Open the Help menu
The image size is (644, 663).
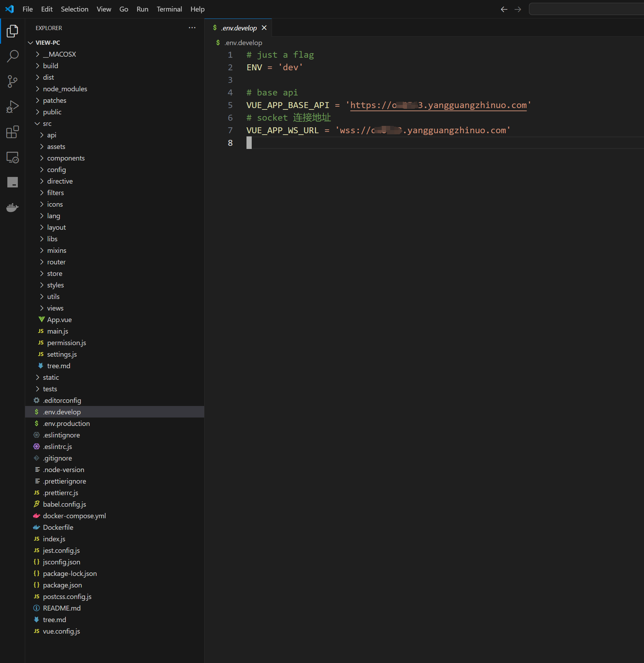(198, 9)
